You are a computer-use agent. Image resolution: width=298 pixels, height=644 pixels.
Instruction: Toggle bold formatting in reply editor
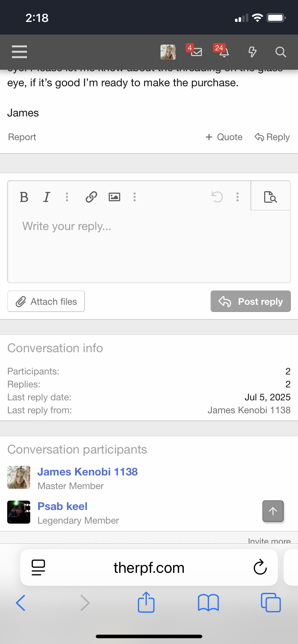point(24,197)
